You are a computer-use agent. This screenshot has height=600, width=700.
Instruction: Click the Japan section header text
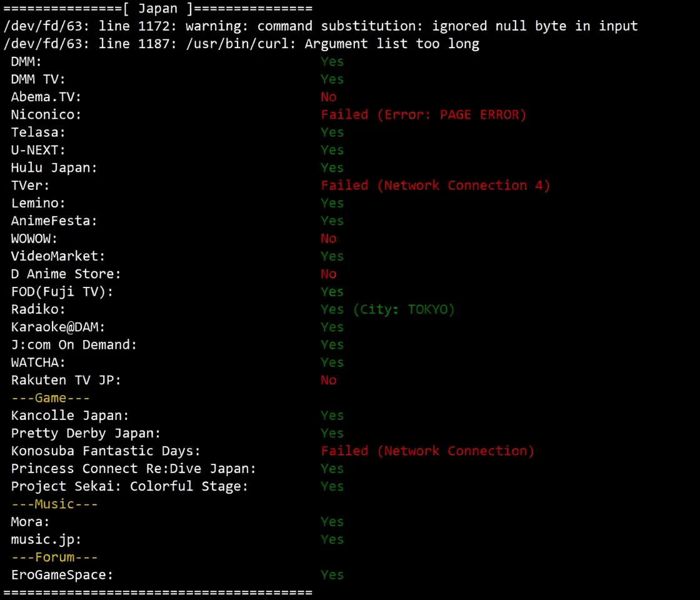pos(157,9)
